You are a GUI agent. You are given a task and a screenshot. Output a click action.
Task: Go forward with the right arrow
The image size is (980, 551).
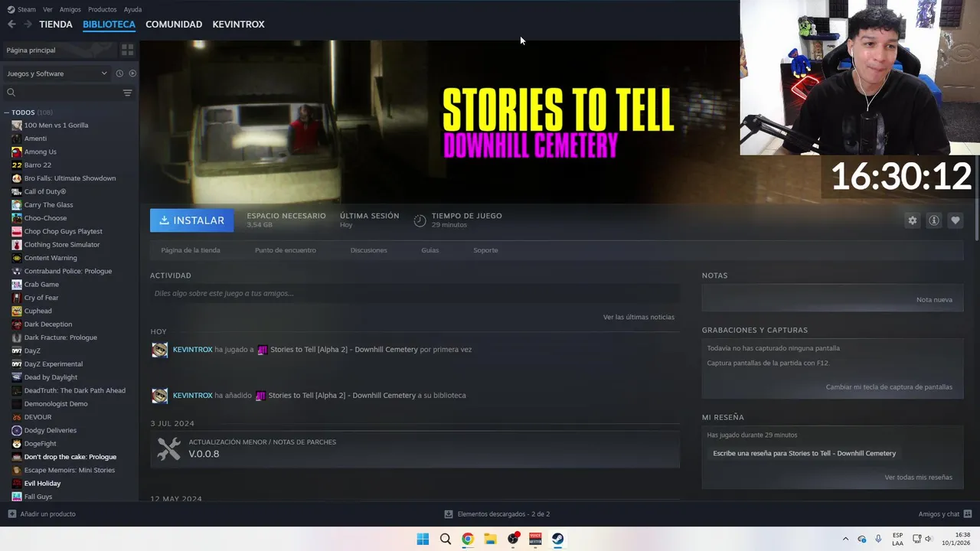(x=28, y=24)
